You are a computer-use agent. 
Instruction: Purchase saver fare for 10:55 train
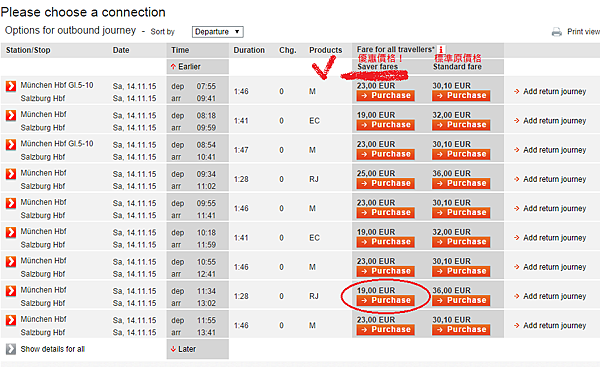click(385, 271)
